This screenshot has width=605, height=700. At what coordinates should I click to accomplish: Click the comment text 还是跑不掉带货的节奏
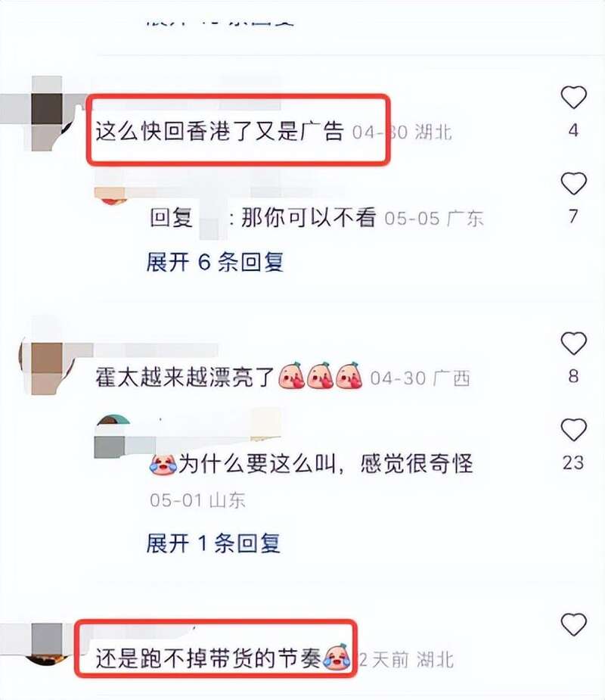coord(209,658)
